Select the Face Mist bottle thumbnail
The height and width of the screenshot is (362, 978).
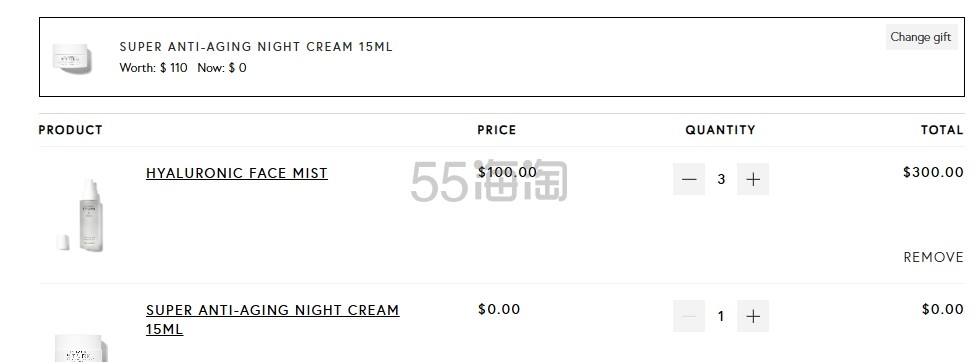82,215
